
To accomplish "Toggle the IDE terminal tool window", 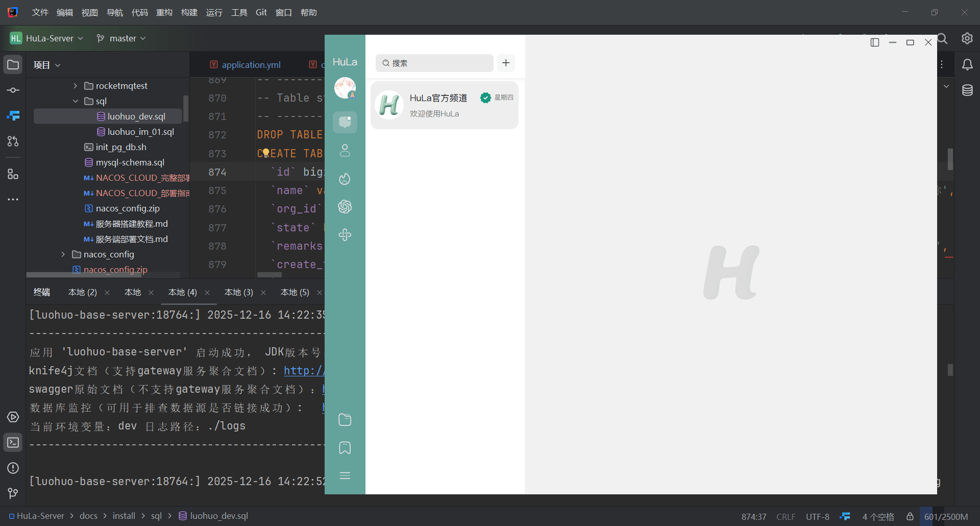I will tap(13, 443).
